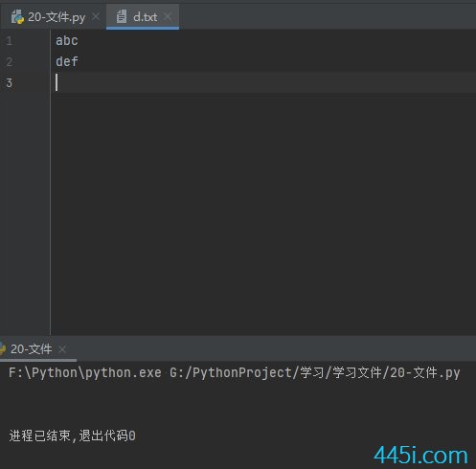
Task: Click line number 2 in the gutter
Action: tap(9, 61)
